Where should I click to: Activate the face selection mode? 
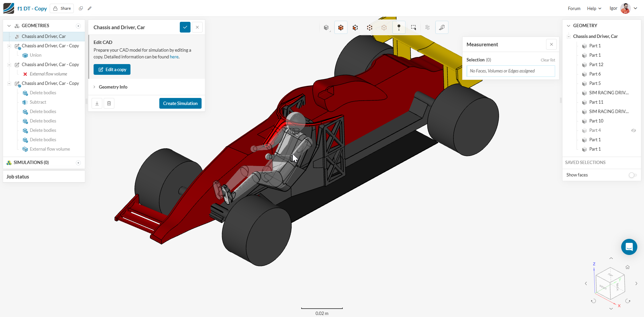(355, 28)
